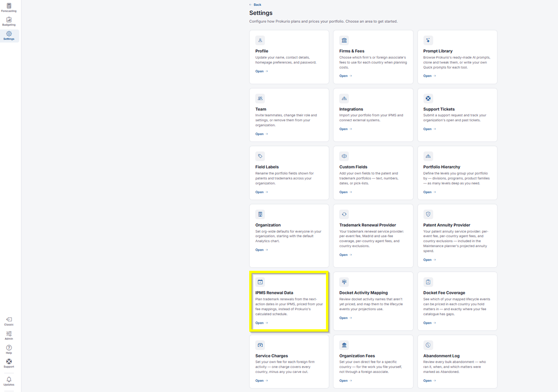558x392 pixels.
Task: Click the Profile card person icon
Action: pyautogui.click(x=260, y=40)
